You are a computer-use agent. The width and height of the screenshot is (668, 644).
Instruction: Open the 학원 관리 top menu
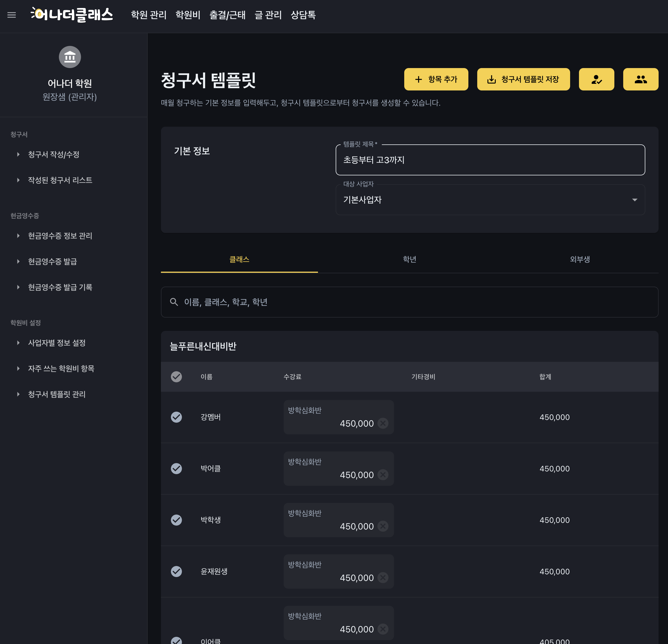(148, 15)
